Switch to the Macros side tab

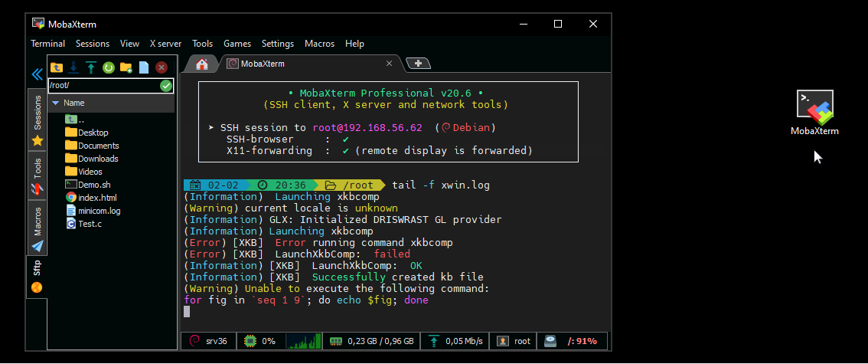(x=37, y=221)
